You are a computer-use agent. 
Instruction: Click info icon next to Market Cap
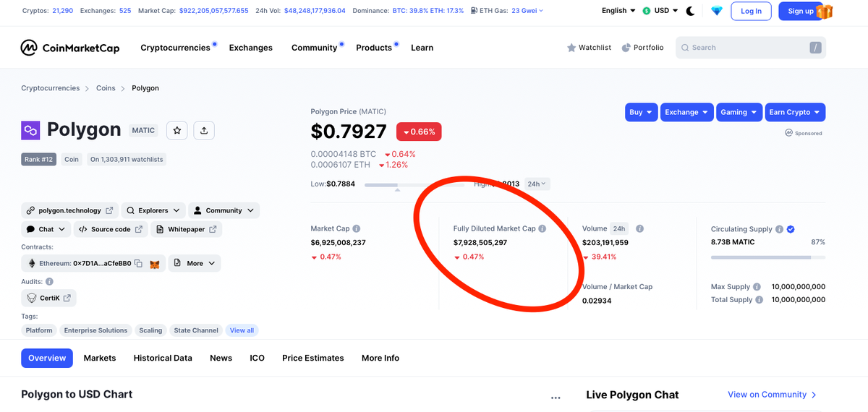357,228
